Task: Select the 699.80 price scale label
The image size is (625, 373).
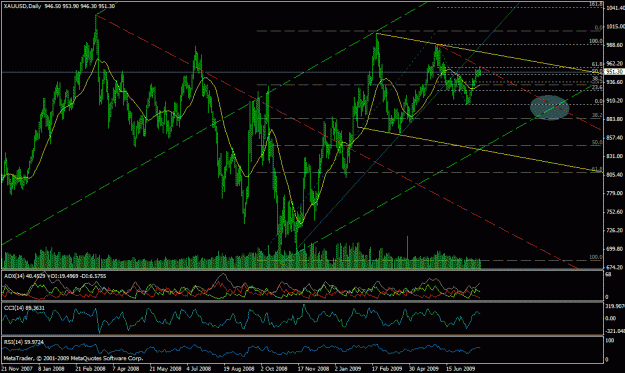Action: pos(615,249)
